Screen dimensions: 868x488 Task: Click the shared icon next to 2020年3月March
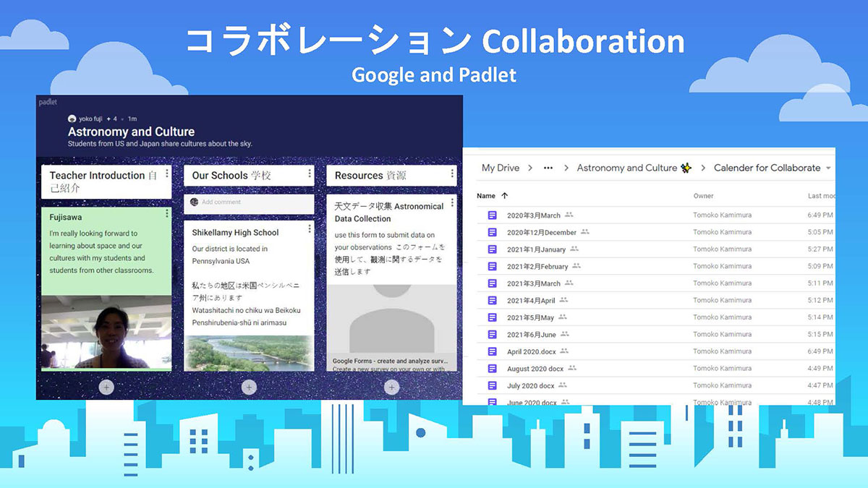click(569, 215)
